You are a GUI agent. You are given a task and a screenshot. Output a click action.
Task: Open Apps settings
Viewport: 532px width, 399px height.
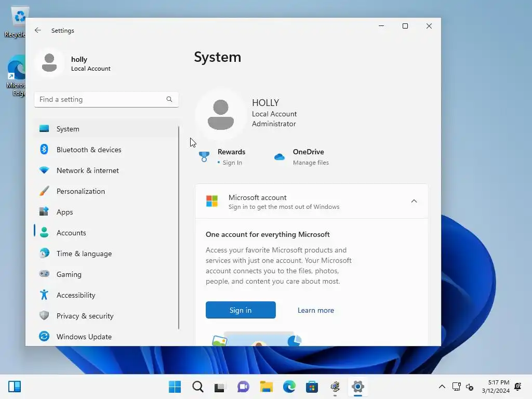click(x=106, y=212)
